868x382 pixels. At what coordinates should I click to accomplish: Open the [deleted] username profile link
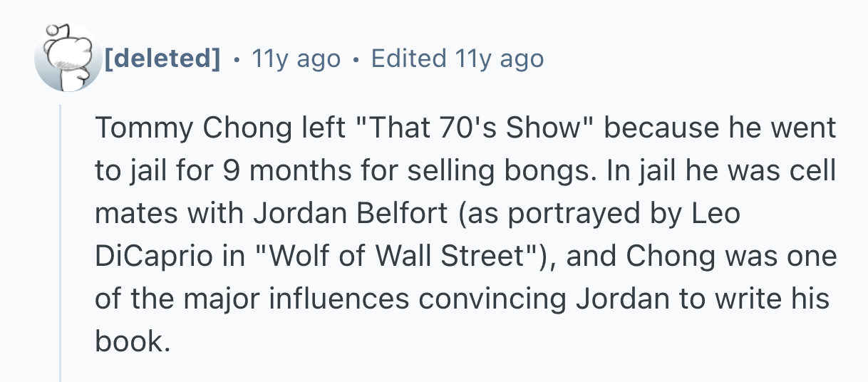pos(162,58)
